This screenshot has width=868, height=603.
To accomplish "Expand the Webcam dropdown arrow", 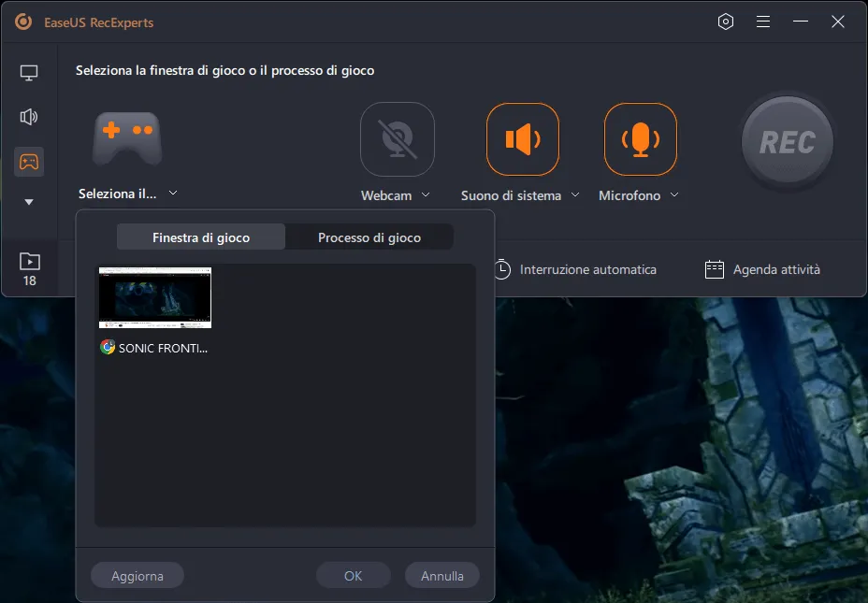I will click(426, 195).
